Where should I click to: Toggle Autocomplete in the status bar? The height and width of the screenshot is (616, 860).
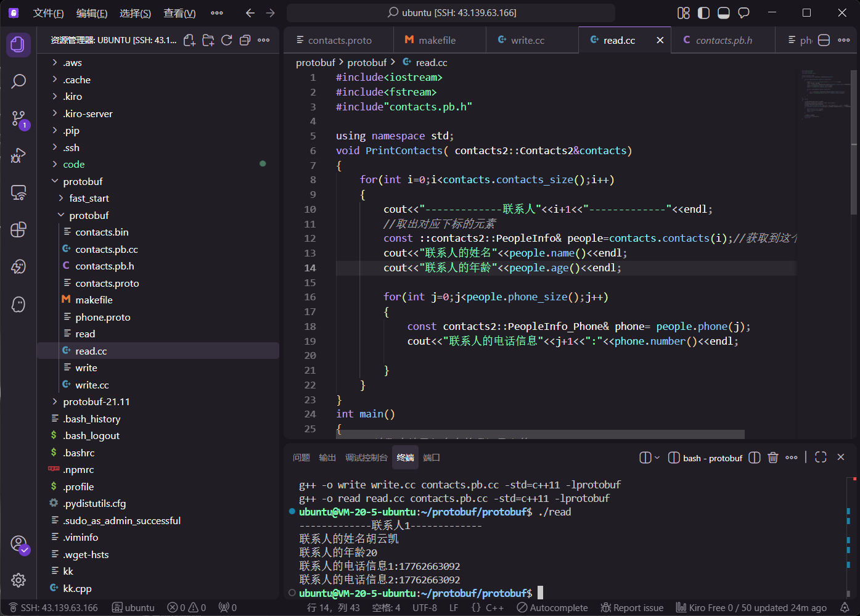[x=552, y=608]
